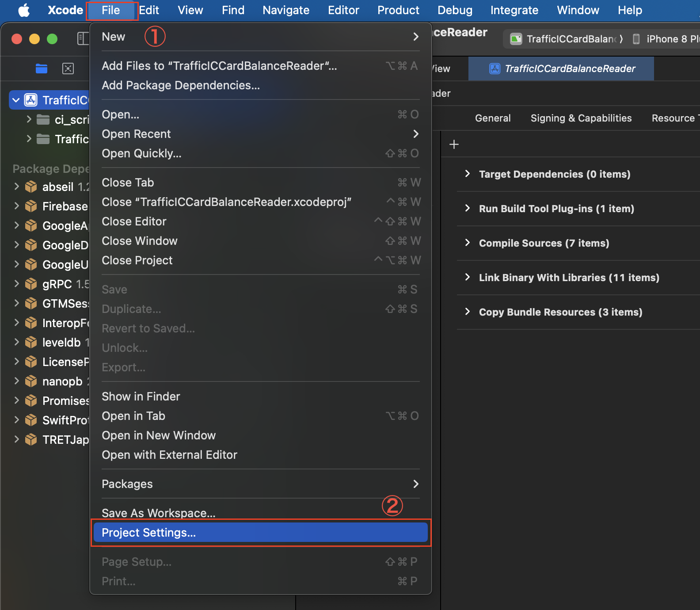
Task: Add a build phase with the plus button
Action: click(x=454, y=145)
